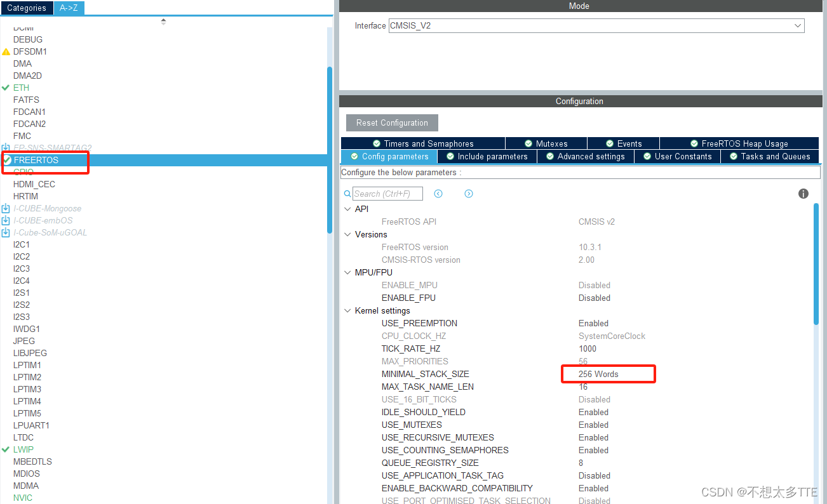Open the Tasks and Queues tab
Image resolution: width=827 pixels, height=504 pixels.
tap(770, 156)
